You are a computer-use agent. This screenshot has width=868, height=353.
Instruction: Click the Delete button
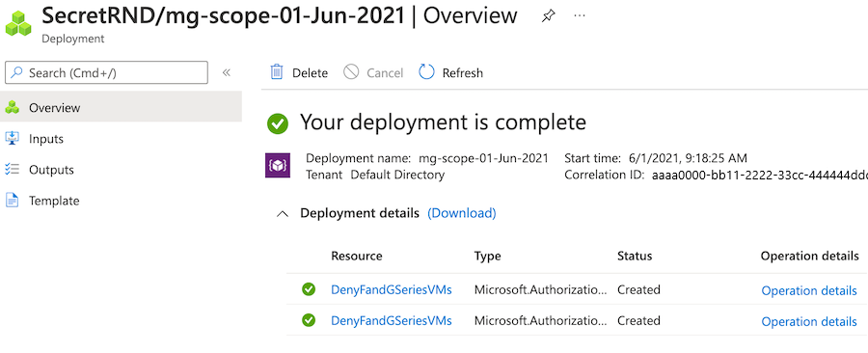pyautogui.click(x=299, y=72)
